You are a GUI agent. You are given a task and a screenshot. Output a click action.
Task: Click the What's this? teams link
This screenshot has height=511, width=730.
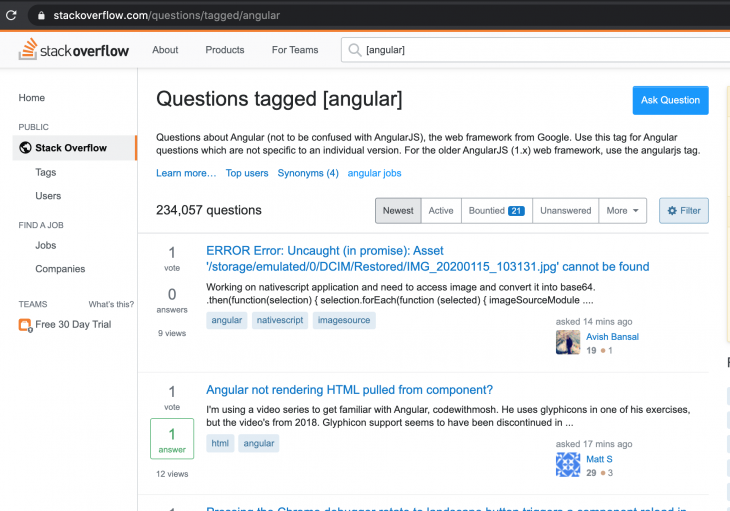click(111, 304)
